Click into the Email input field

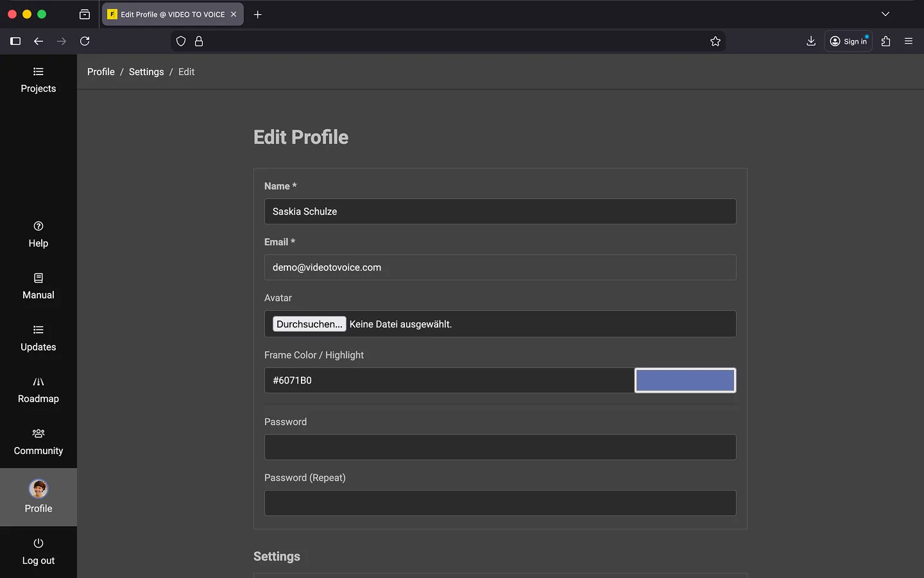[500, 267]
